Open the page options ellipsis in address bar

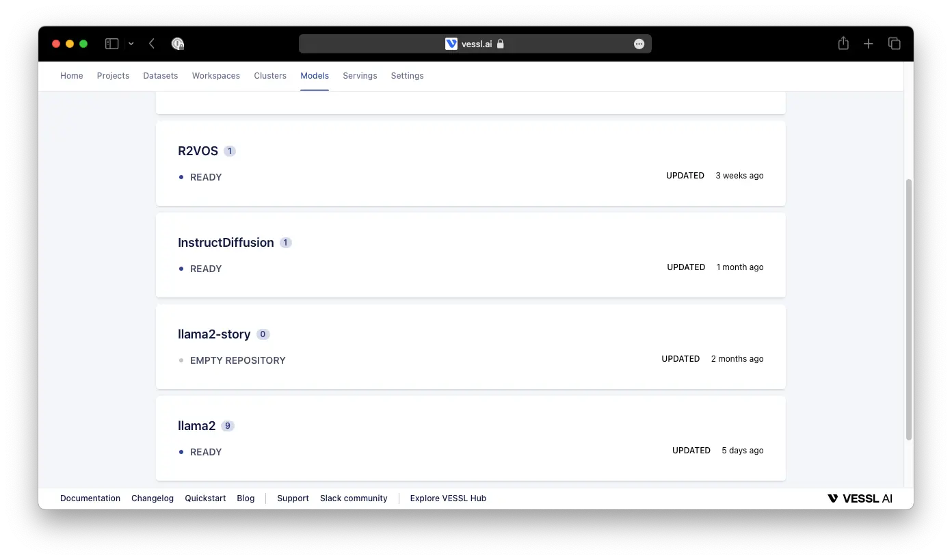pos(639,44)
